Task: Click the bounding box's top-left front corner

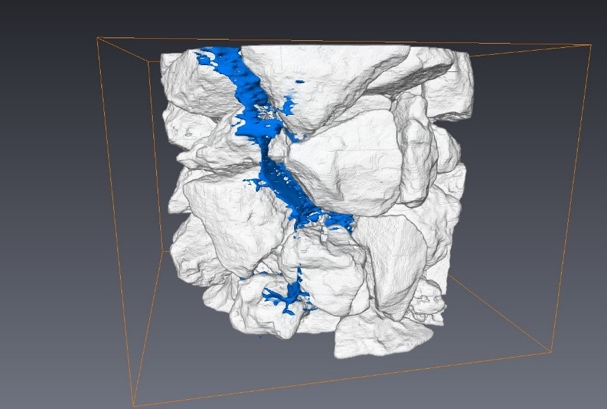Action: point(97,38)
